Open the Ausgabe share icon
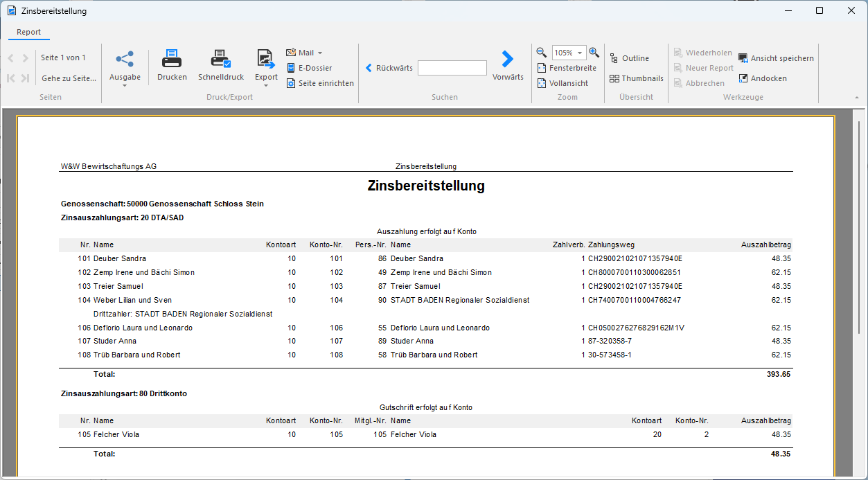This screenshot has height=480, width=868. tap(125, 59)
